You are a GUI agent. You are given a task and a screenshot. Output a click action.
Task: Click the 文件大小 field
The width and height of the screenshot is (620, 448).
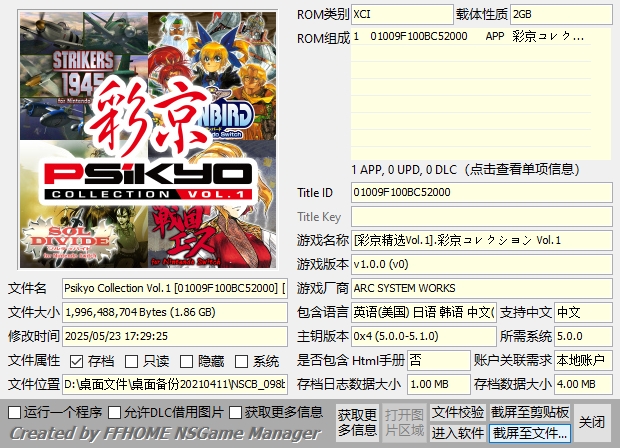174,312
